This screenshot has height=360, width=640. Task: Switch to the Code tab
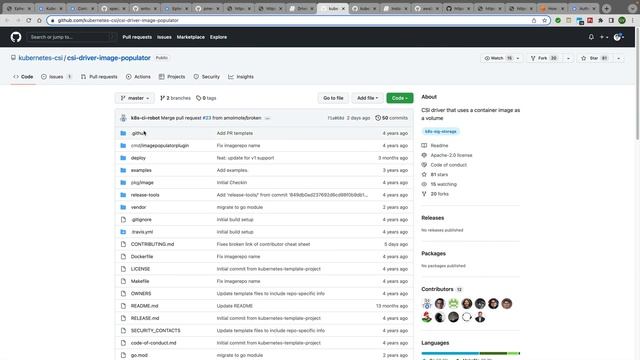[23, 77]
